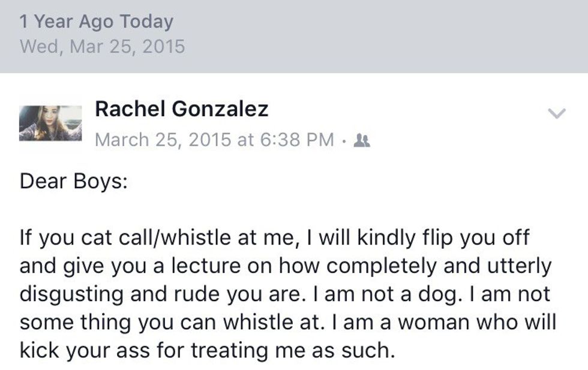Click the friends audience privacy icon
This screenshot has width=588, height=370.
point(362,140)
